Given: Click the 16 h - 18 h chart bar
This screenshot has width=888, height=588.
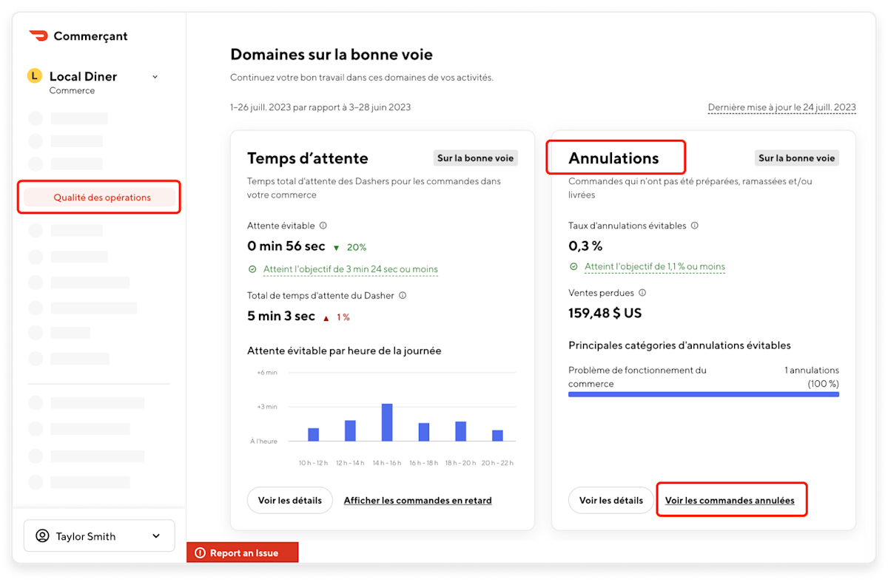Looking at the screenshot, I should 423,432.
